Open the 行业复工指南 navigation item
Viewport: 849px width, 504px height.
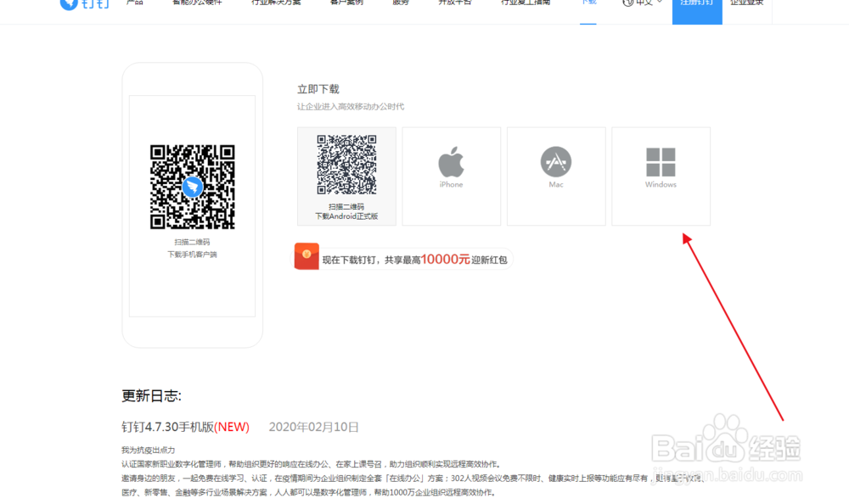click(526, 3)
